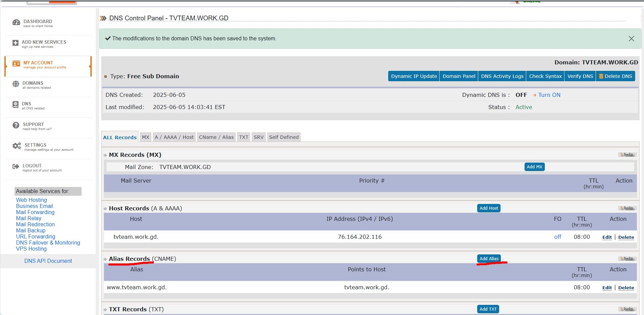Open the TXT records tab
Viewport: 644px width, 315px height.
tap(243, 137)
